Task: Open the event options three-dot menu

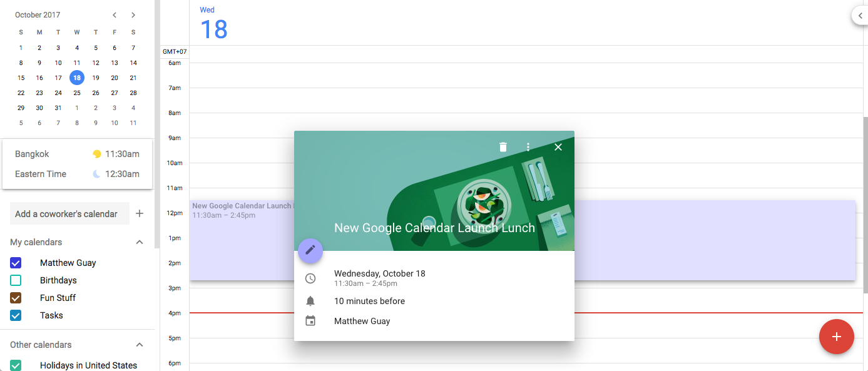Action: click(528, 147)
